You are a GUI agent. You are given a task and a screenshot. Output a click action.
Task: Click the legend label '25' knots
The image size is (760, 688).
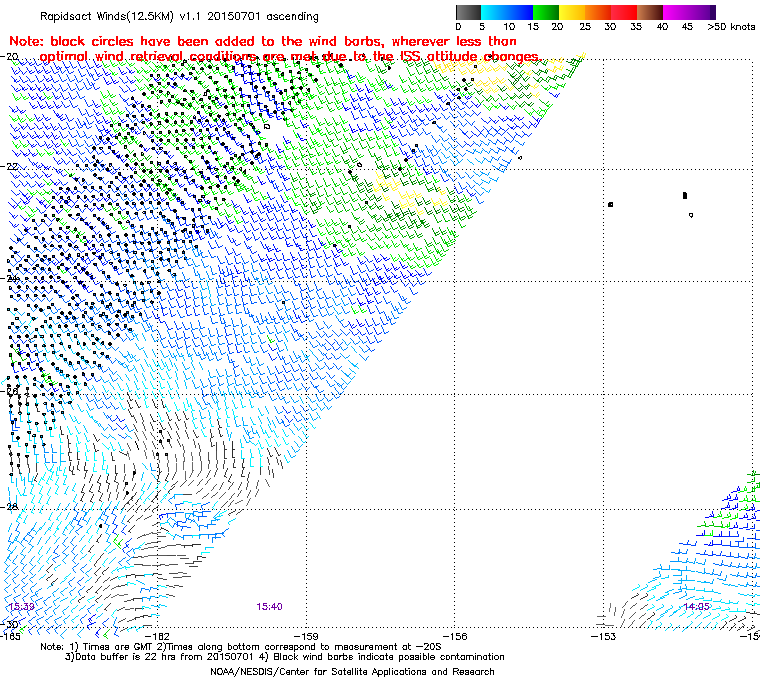(x=585, y=27)
